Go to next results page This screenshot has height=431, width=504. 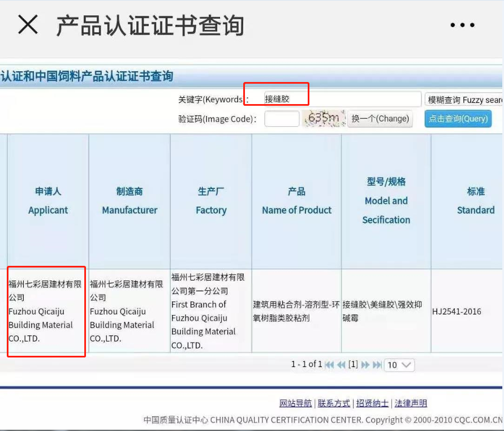[x=365, y=365]
